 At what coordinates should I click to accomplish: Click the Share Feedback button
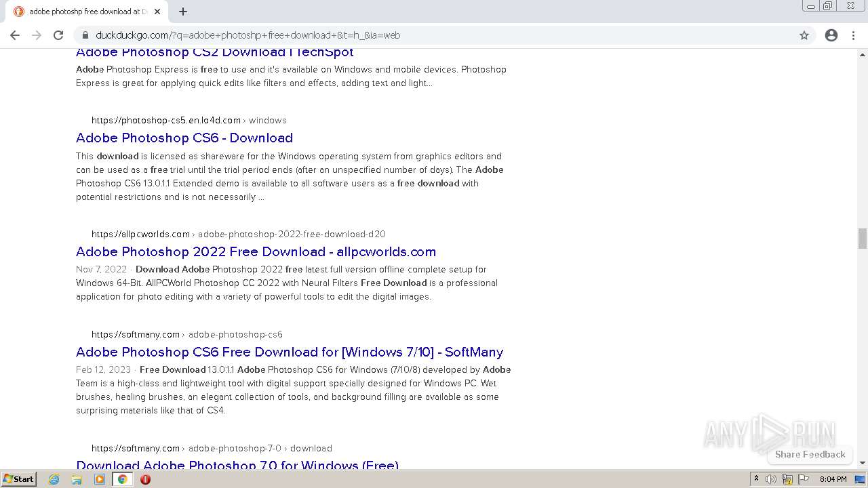[x=810, y=454]
